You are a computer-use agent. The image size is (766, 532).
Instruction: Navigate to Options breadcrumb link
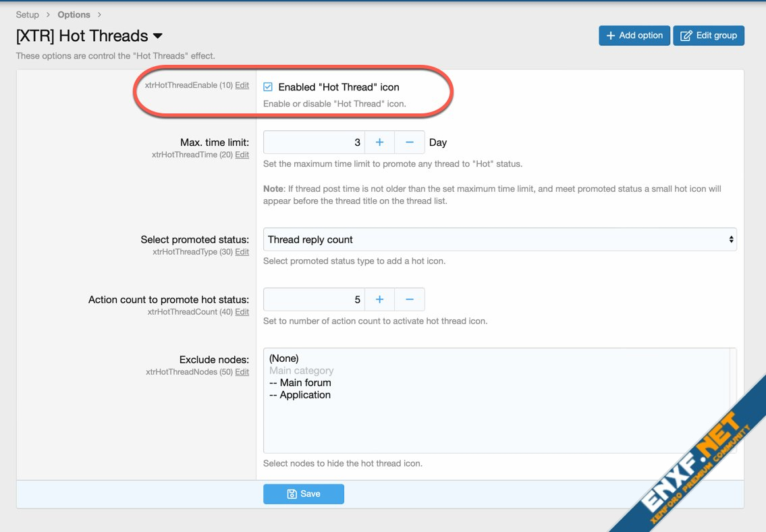point(74,14)
